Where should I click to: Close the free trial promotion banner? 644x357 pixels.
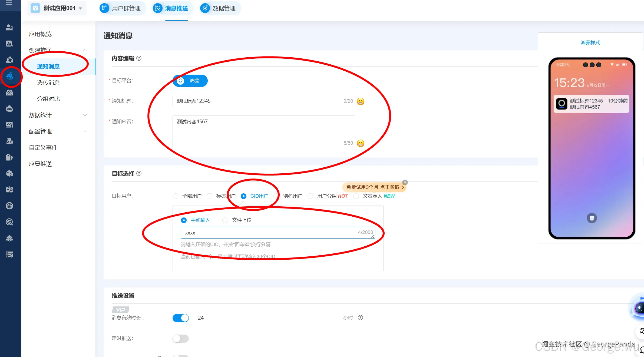(405, 182)
